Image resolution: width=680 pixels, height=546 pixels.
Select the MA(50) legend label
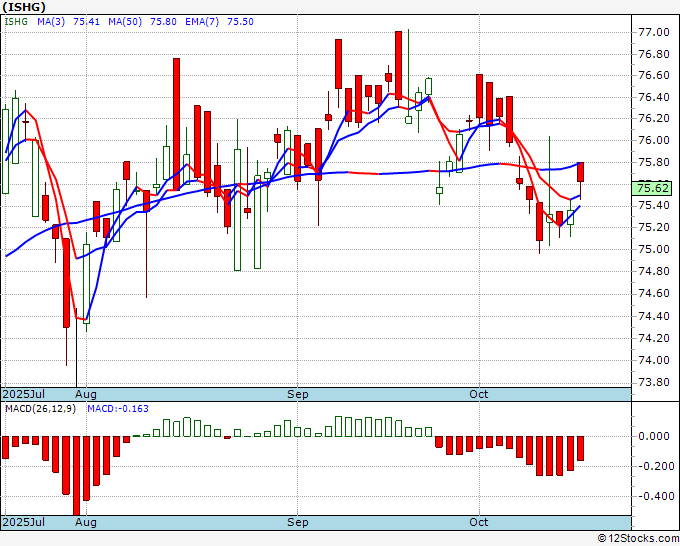coord(125,22)
